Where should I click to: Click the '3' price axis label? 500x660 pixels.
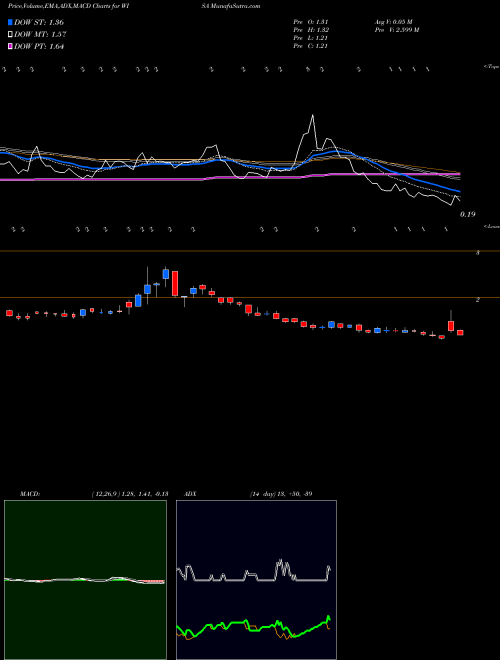pos(478,253)
